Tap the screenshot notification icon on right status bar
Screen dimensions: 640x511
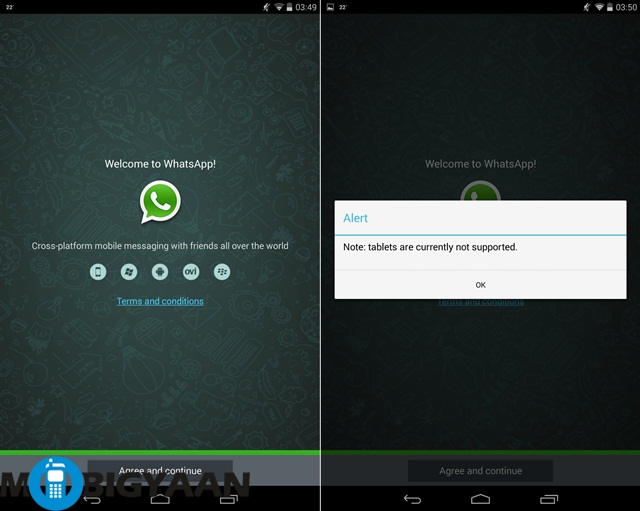(331, 7)
